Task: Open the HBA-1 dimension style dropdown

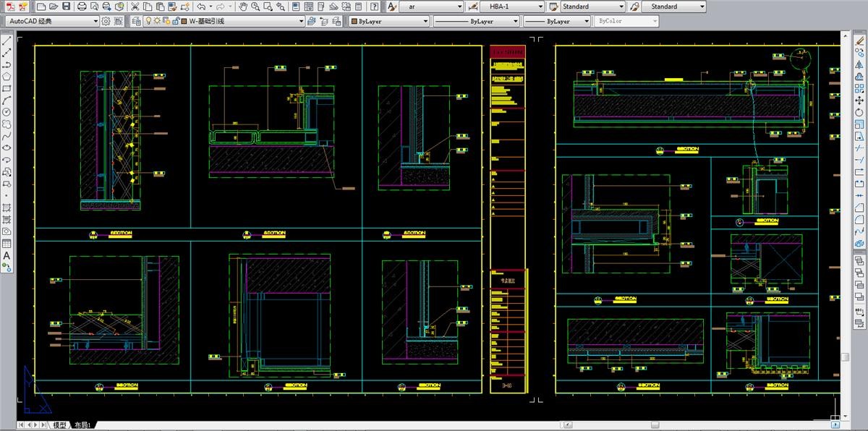Action: click(540, 7)
